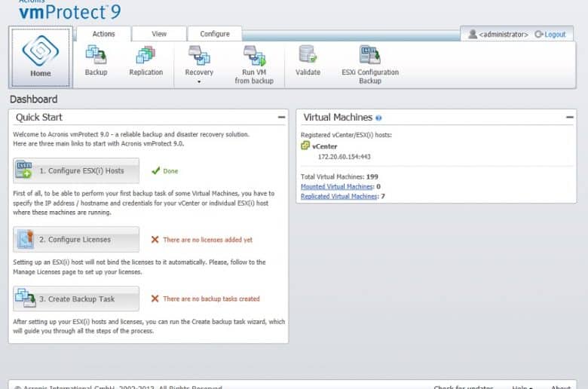Click 'There are no licenses added yet'
Viewport: 588px width, 389px height.
pos(208,240)
